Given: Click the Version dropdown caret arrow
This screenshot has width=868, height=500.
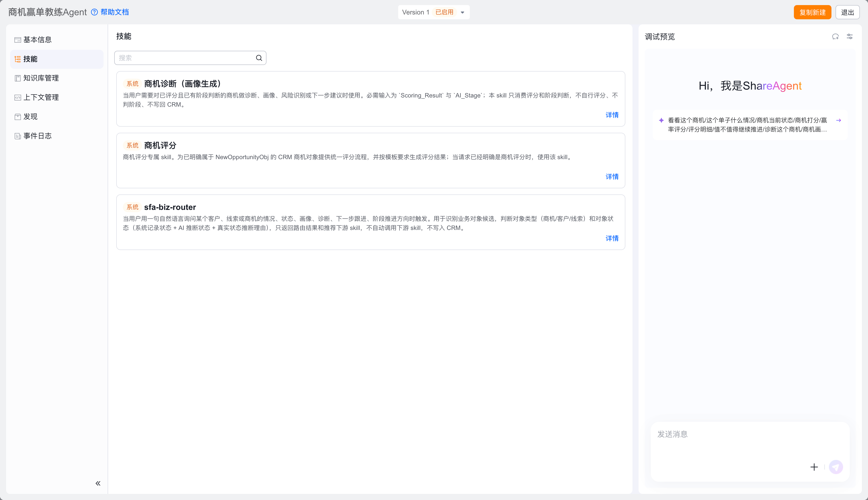Looking at the screenshot, I should 462,13.
